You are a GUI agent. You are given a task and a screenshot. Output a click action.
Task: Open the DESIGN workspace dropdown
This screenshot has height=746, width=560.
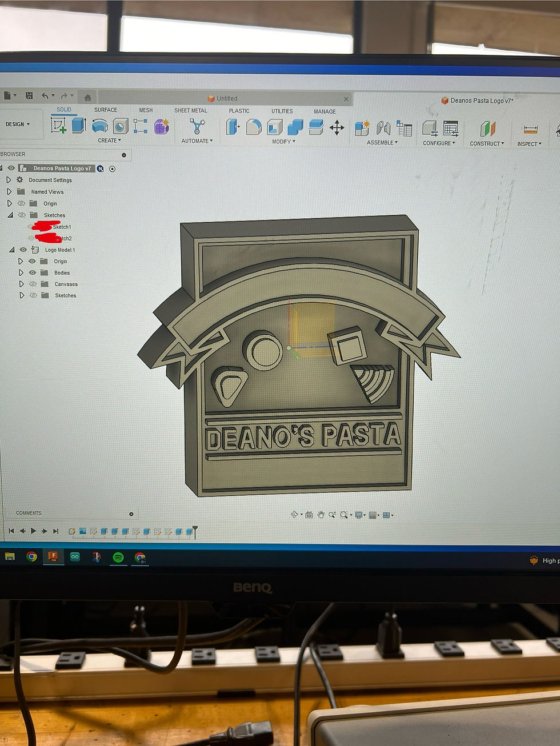pyautogui.click(x=18, y=124)
